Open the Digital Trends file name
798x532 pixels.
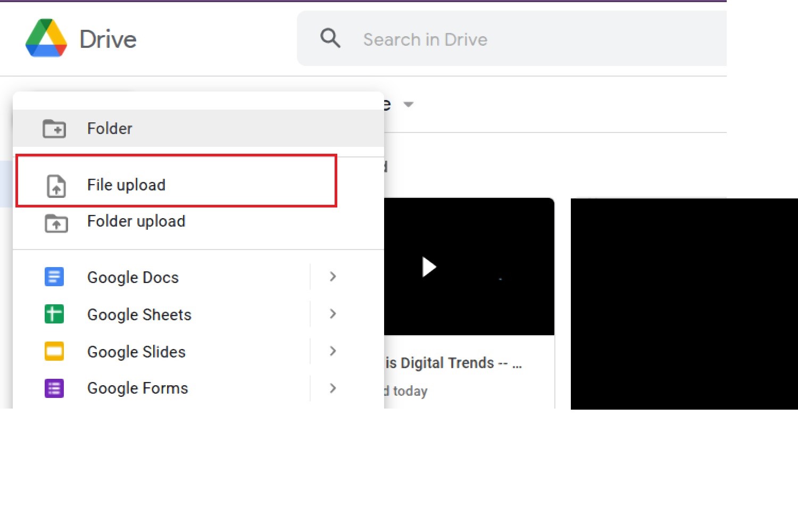pos(454,363)
